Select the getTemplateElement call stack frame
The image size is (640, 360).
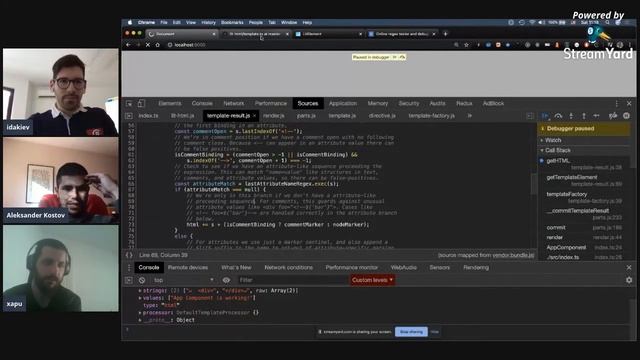584,180
